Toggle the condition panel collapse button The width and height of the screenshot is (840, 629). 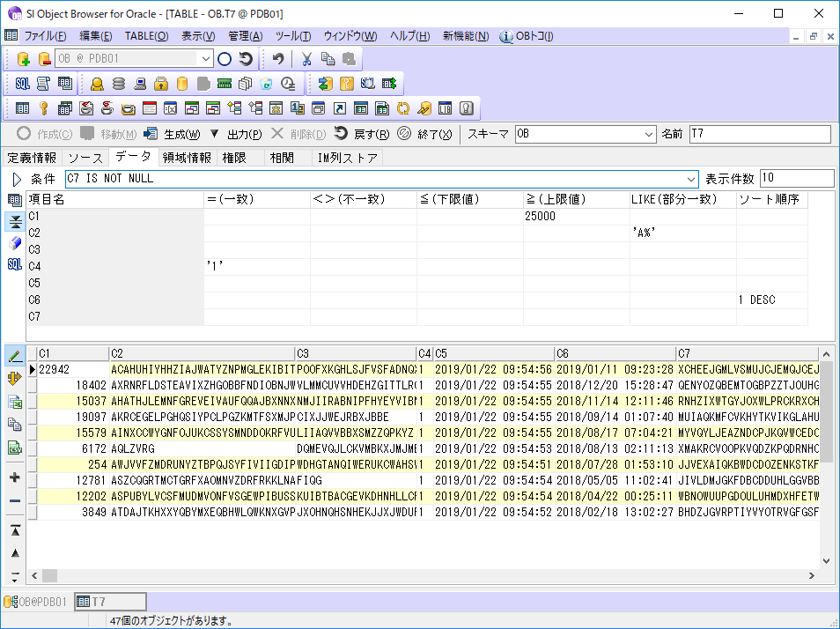point(15,221)
